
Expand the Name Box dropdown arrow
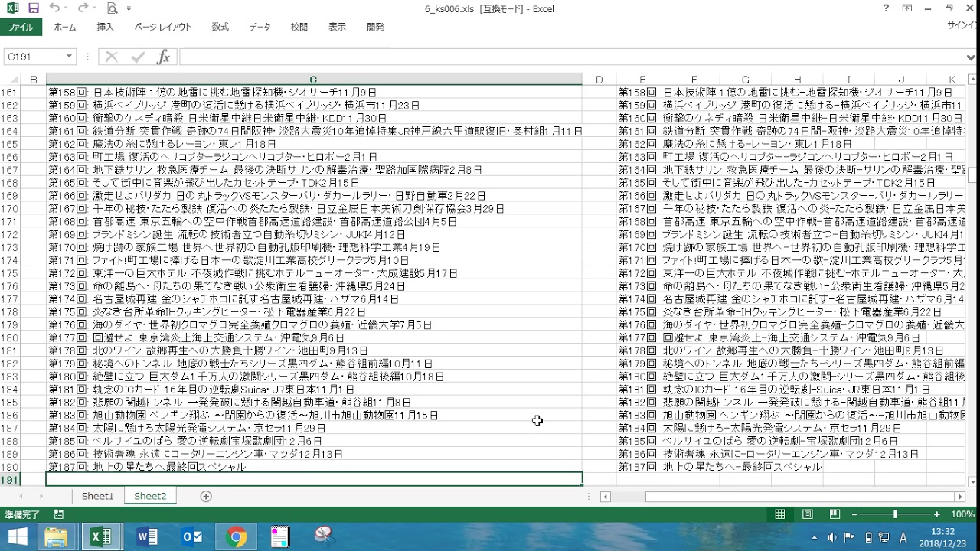click(69, 57)
